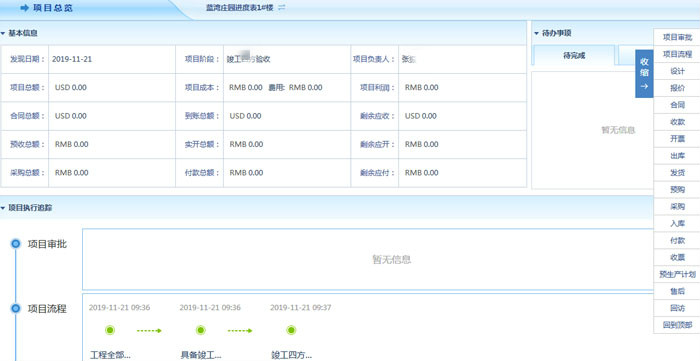This screenshot has height=361, width=700.
Task: Open 出库 from the side menu
Action: click(677, 156)
